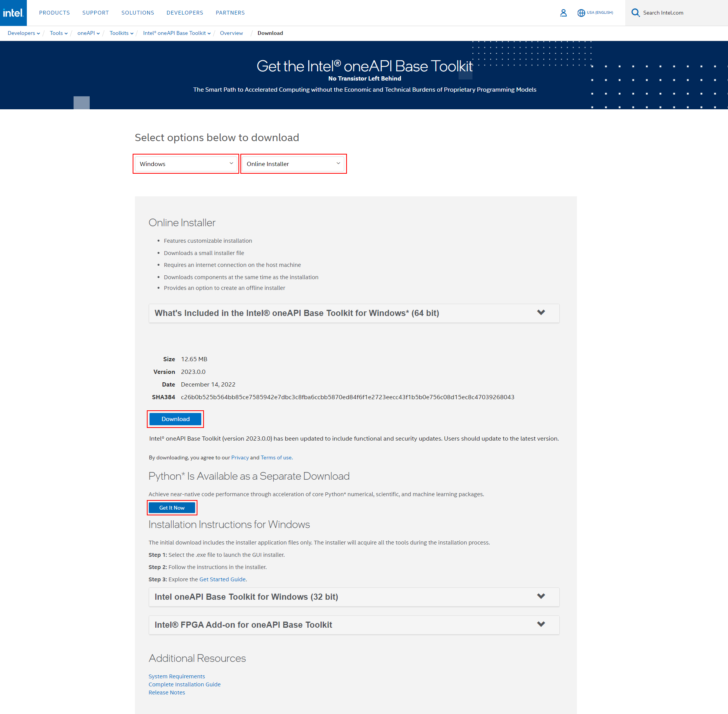The image size is (728, 714).
Task: Expand Intel oneAPI Base Toolkit for Windows (32 bit)
Action: click(354, 597)
